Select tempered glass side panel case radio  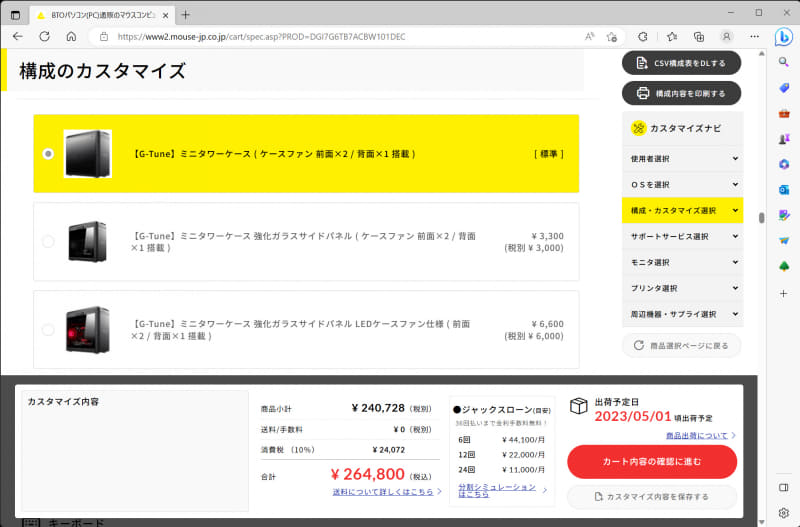48,241
